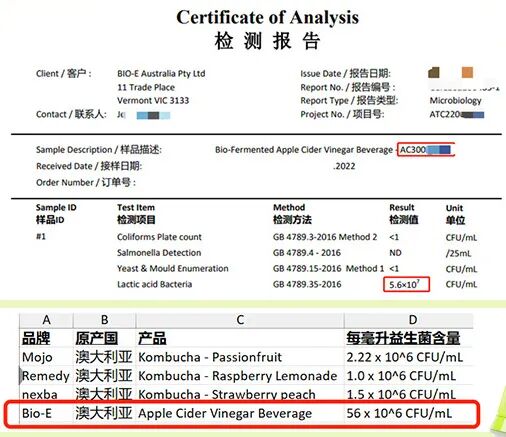Click method 'GB 4789.4 - 2016'

tap(307, 253)
